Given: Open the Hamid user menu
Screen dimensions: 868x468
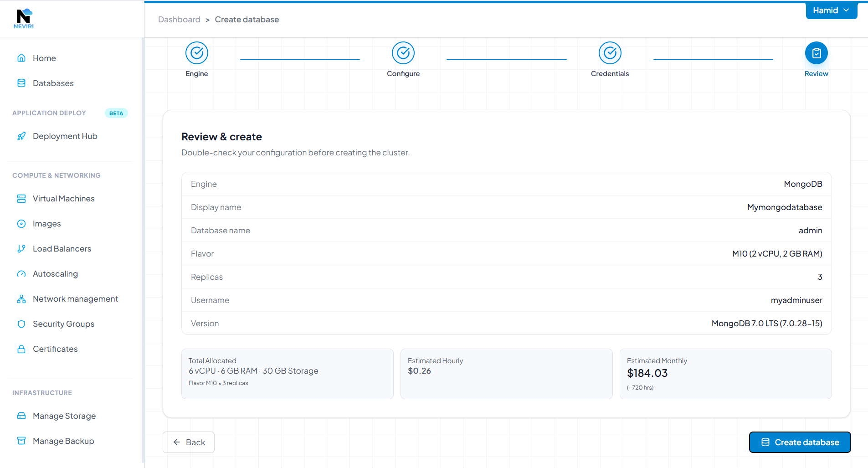Looking at the screenshot, I should pyautogui.click(x=832, y=10).
